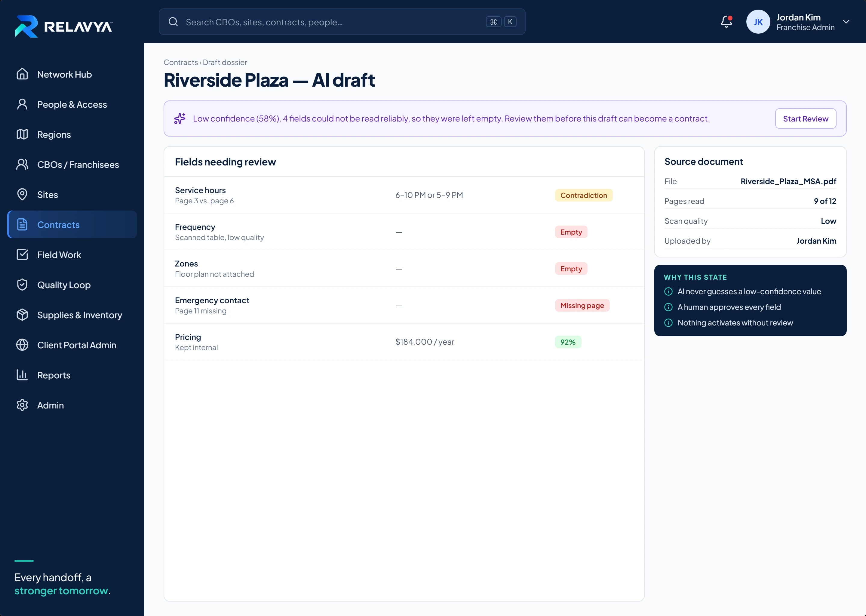Select the Regions menu item

coord(72,134)
